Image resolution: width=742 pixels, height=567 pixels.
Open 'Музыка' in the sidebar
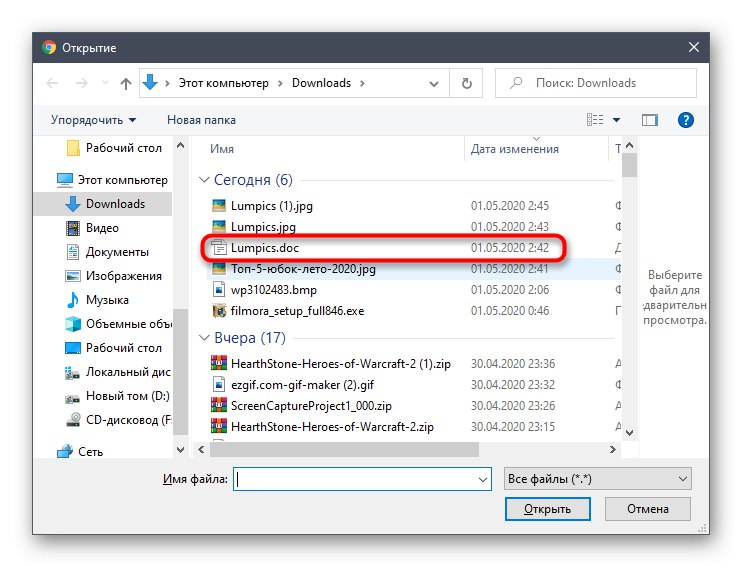[x=97, y=300]
